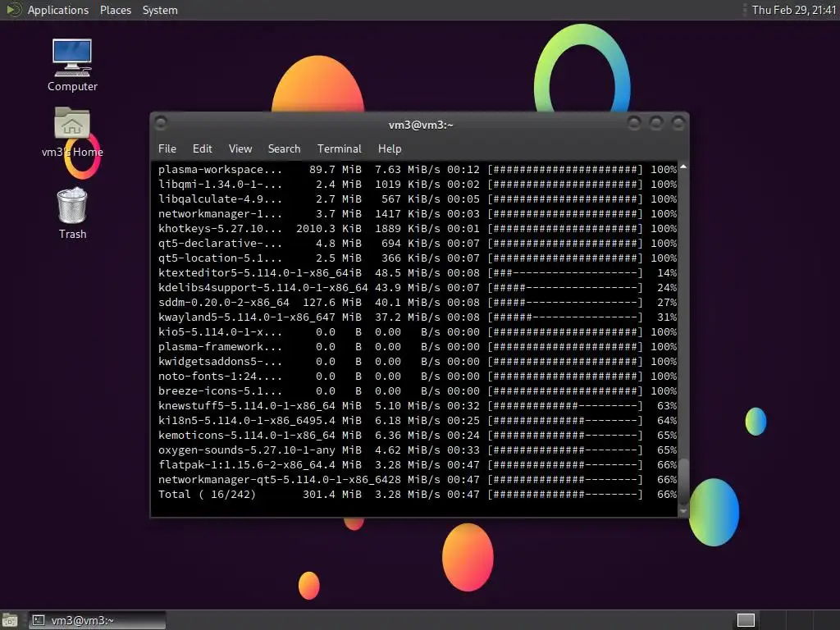Click the oxygen-sounds-5.27.10-1-any line
840x630 pixels.
click(x=418, y=450)
